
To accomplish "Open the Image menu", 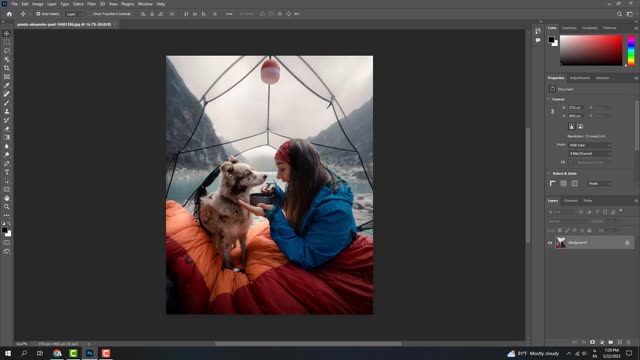I will click(38, 4).
